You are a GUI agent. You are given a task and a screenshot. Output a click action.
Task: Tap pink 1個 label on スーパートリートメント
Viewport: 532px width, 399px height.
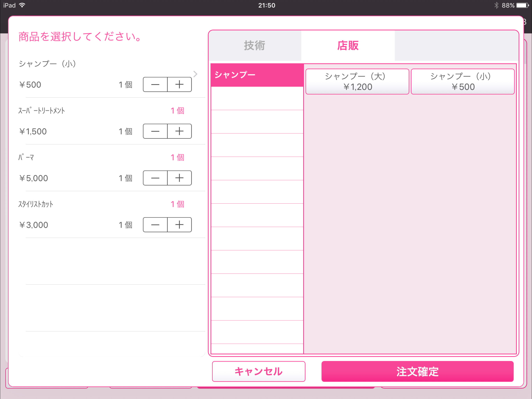pos(177,111)
